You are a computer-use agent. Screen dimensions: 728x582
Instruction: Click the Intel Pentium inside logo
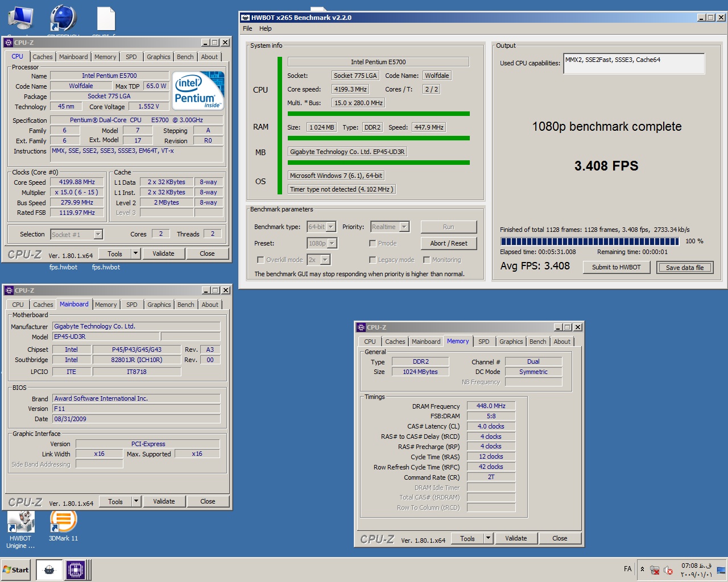click(198, 90)
